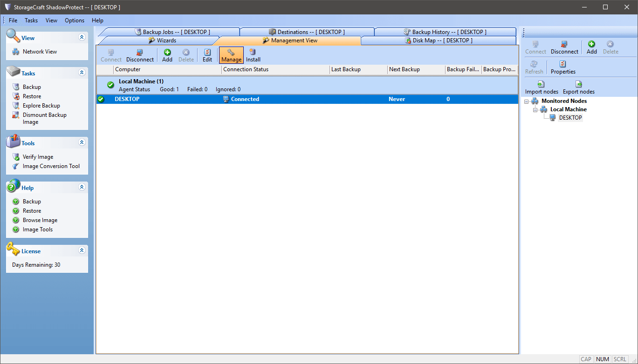Image resolution: width=638 pixels, height=364 pixels.
Task: Switch to Backup History tab
Action: [445, 32]
